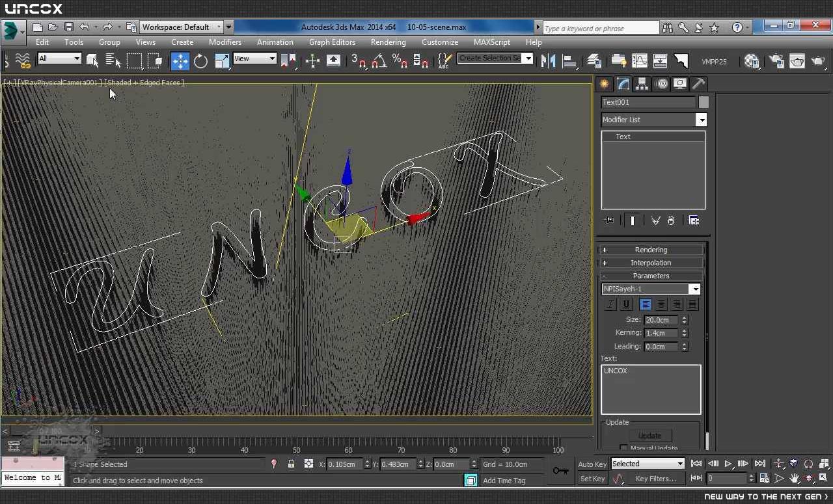Click the Pan View hand icon
Image resolution: width=833 pixels, height=504 pixels.
pyautogui.click(x=794, y=478)
